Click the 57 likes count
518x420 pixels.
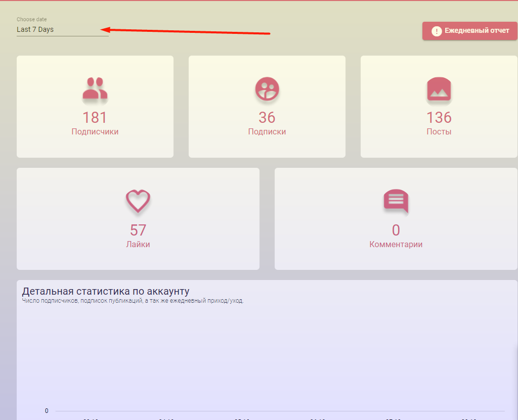[x=138, y=230]
